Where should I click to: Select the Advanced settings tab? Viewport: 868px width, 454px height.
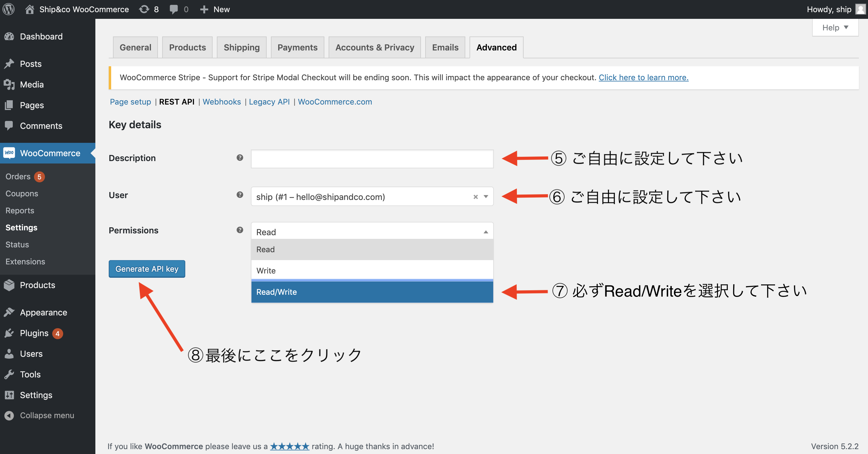(x=496, y=47)
